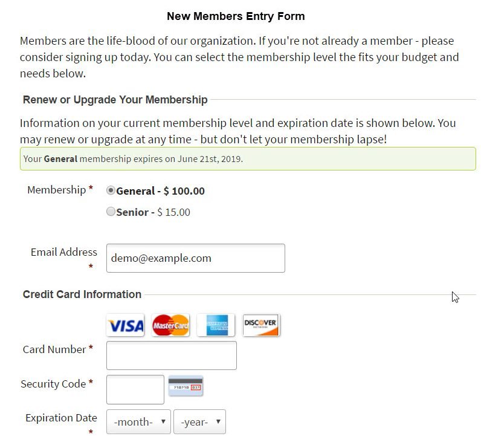Image resolution: width=481 pixels, height=448 pixels.
Task: Click the membership expiration notice banner
Action: point(248,158)
